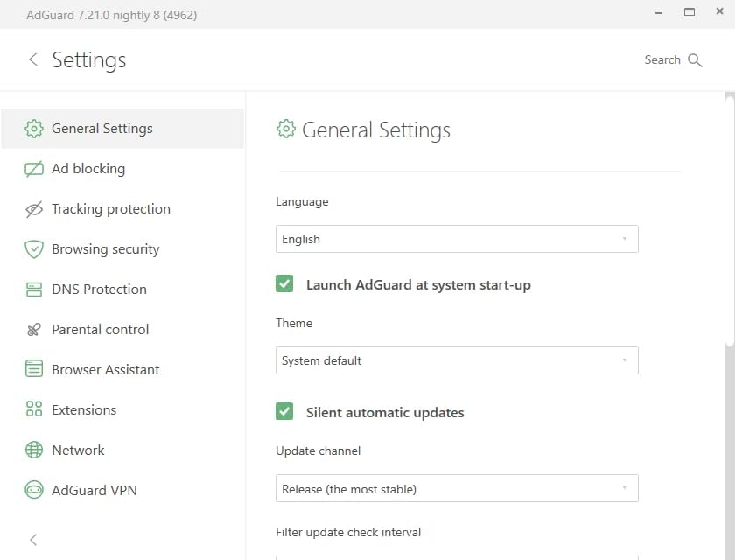
Task: Click the vertical scrollbar on the right
Action: pyautogui.click(x=729, y=219)
